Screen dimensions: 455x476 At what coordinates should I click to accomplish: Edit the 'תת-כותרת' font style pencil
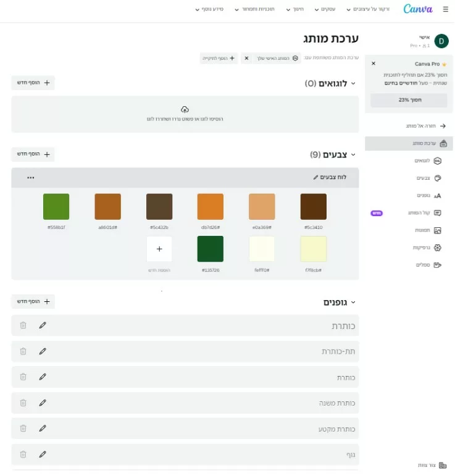pyautogui.click(x=43, y=351)
